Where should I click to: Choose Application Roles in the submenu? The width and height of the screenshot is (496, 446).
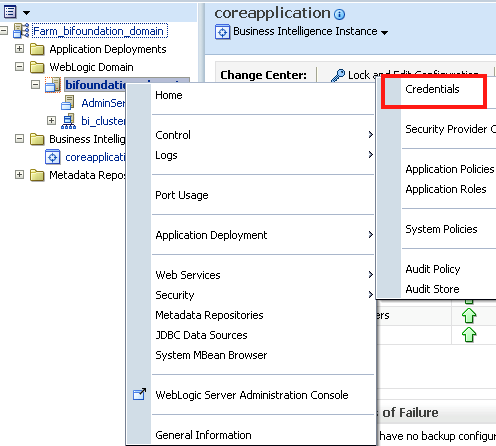click(x=446, y=189)
